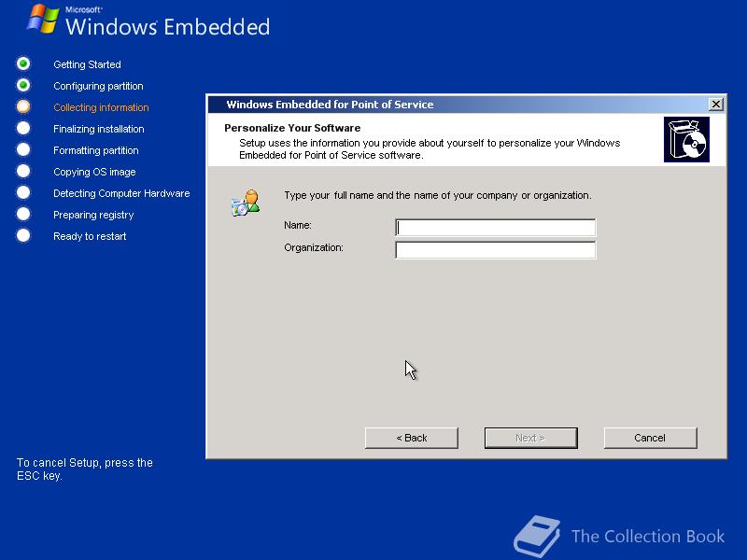Click the Detecting Computer Hardware step indicator
This screenshot has width=747, height=560.
click(x=22, y=192)
